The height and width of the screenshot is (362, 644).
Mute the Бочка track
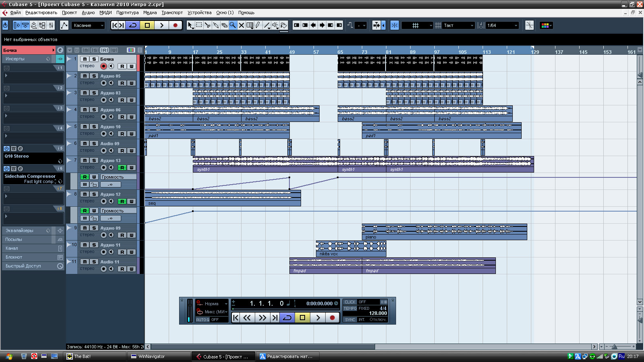(x=85, y=59)
